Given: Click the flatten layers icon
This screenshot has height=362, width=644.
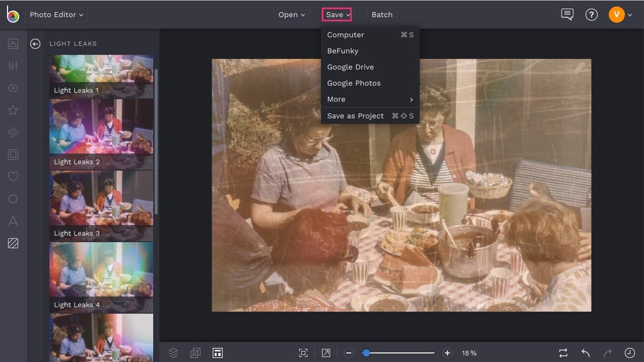Looking at the screenshot, I should tap(196, 353).
